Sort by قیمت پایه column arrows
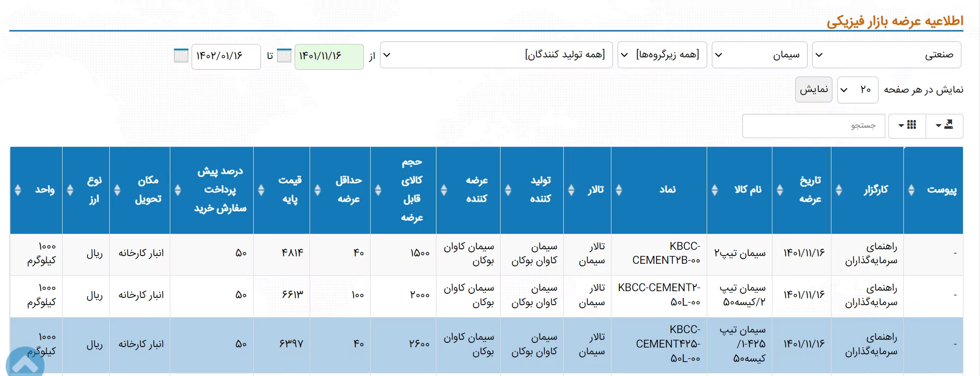980x376 pixels. tap(261, 190)
